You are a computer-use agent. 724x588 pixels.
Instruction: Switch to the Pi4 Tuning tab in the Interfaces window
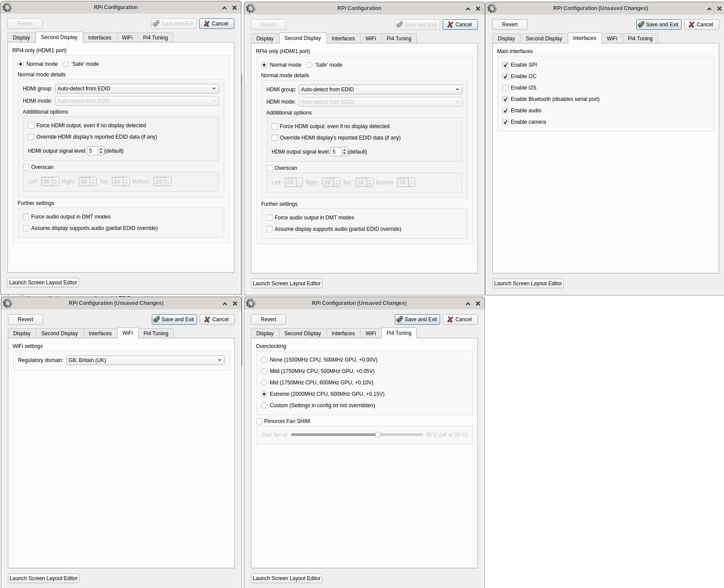pyautogui.click(x=640, y=39)
